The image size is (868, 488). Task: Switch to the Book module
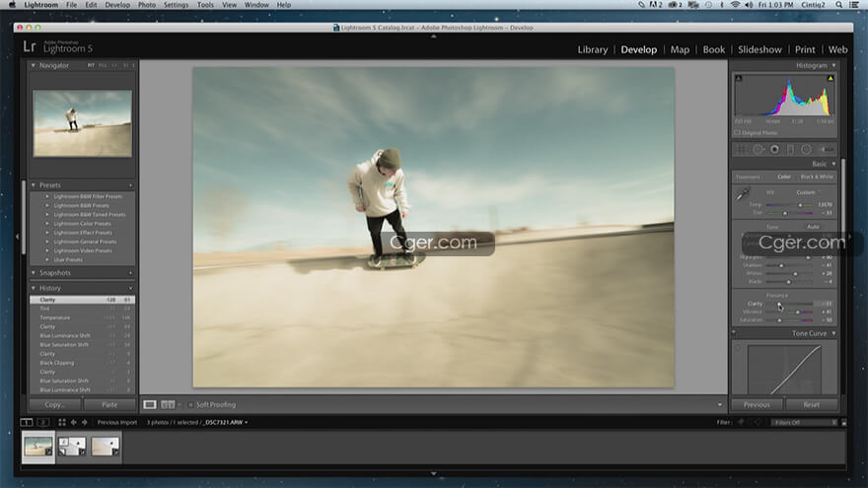pos(713,50)
